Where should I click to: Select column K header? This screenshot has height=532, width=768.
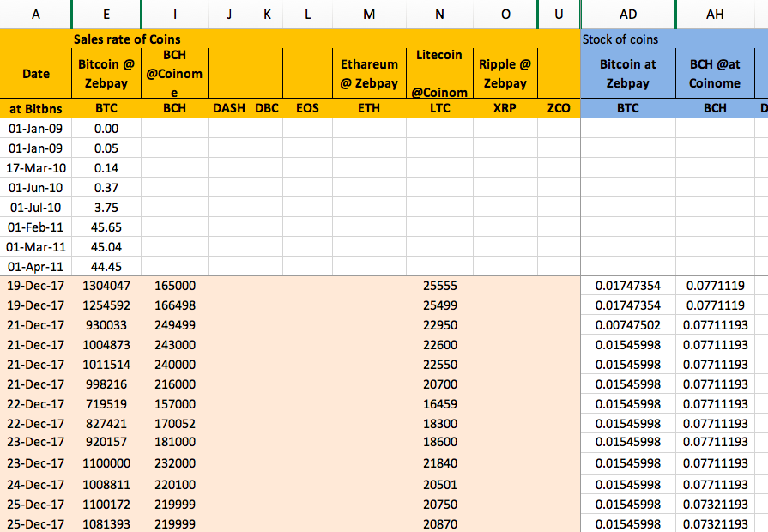[x=267, y=15]
